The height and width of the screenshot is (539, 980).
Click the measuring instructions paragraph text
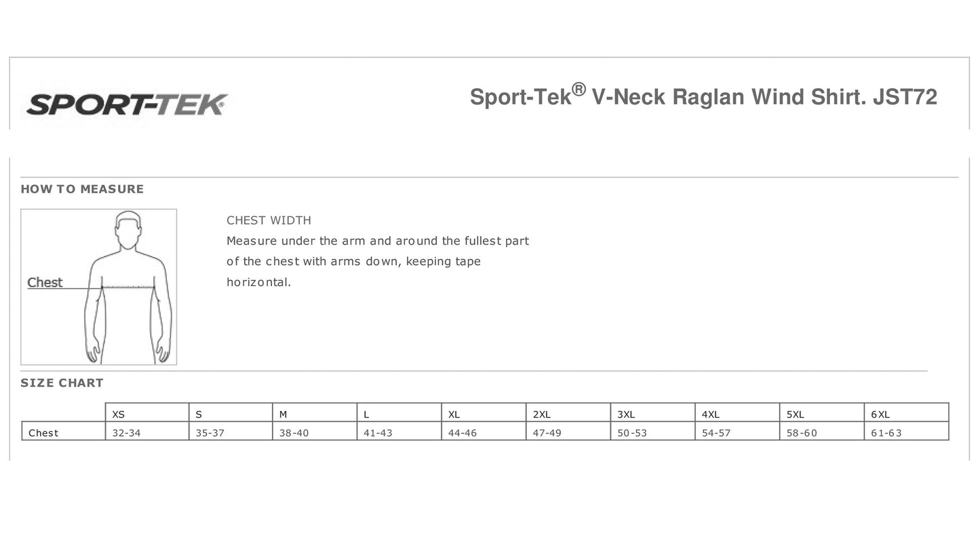click(377, 261)
